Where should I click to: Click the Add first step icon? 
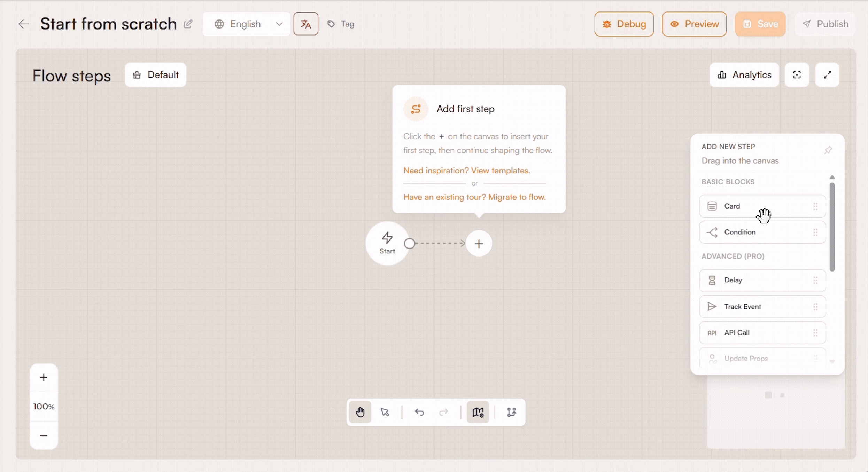[416, 109]
